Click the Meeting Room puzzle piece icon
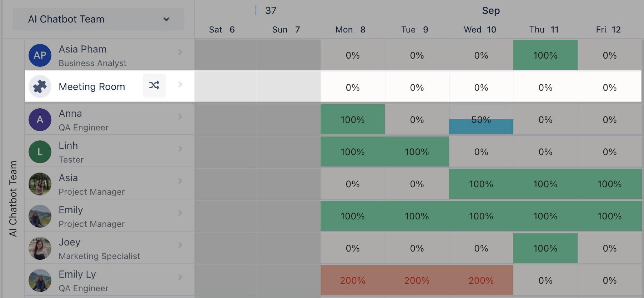Screen dimensions: 644x298 click(x=40, y=86)
